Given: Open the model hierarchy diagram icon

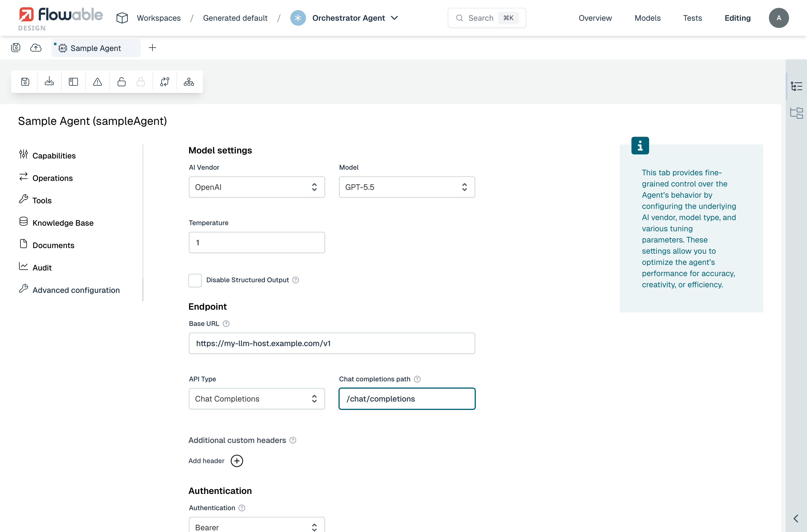Looking at the screenshot, I should click(x=189, y=82).
